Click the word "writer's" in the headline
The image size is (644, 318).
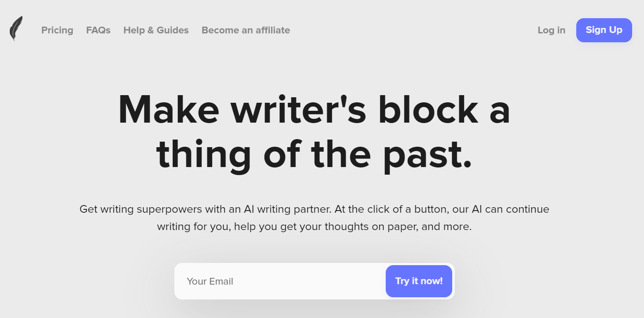click(x=299, y=110)
